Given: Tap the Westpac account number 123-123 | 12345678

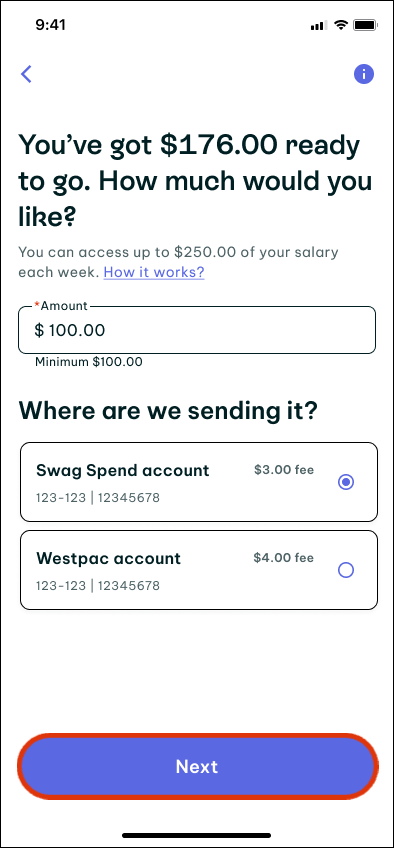Looking at the screenshot, I should pyautogui.click(x=98, y=586).
